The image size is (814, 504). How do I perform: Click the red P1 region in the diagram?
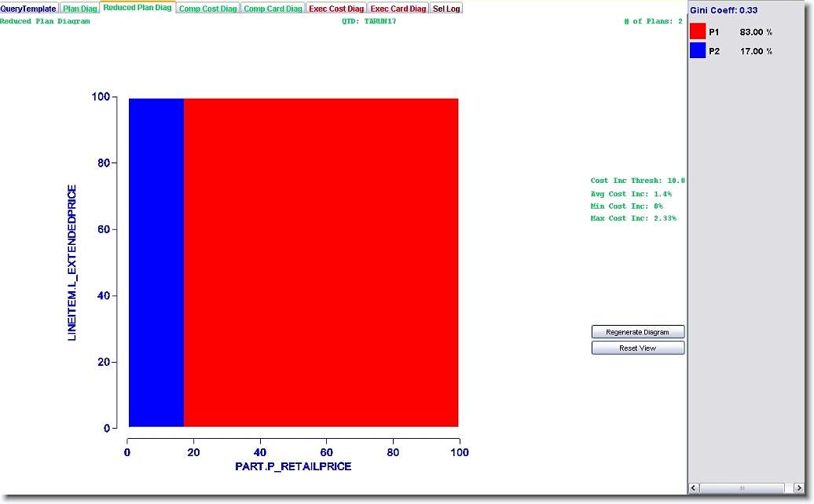tap(321, 262)
